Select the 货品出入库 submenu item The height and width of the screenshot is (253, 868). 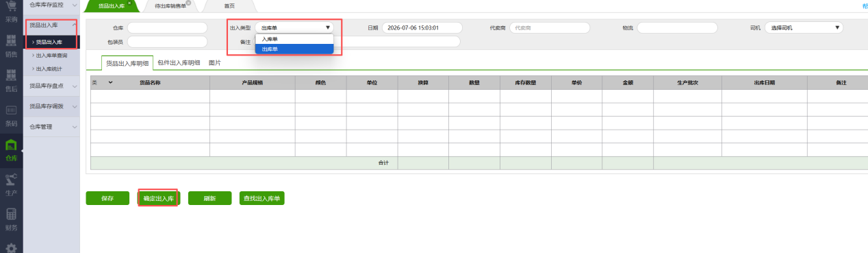(x=51, y=43)
